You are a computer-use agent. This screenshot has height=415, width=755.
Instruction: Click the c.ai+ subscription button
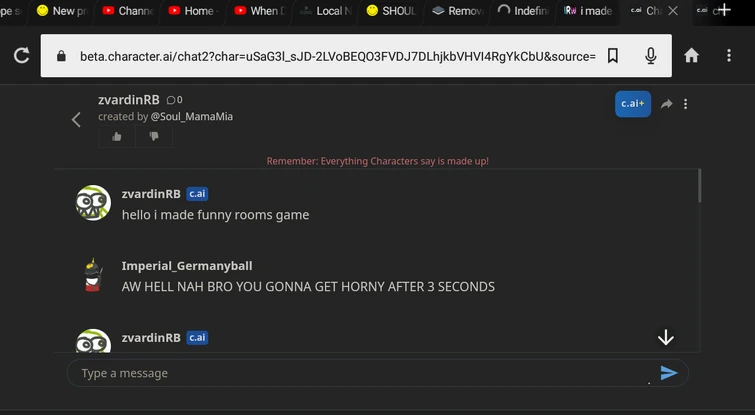coord(633,104)
